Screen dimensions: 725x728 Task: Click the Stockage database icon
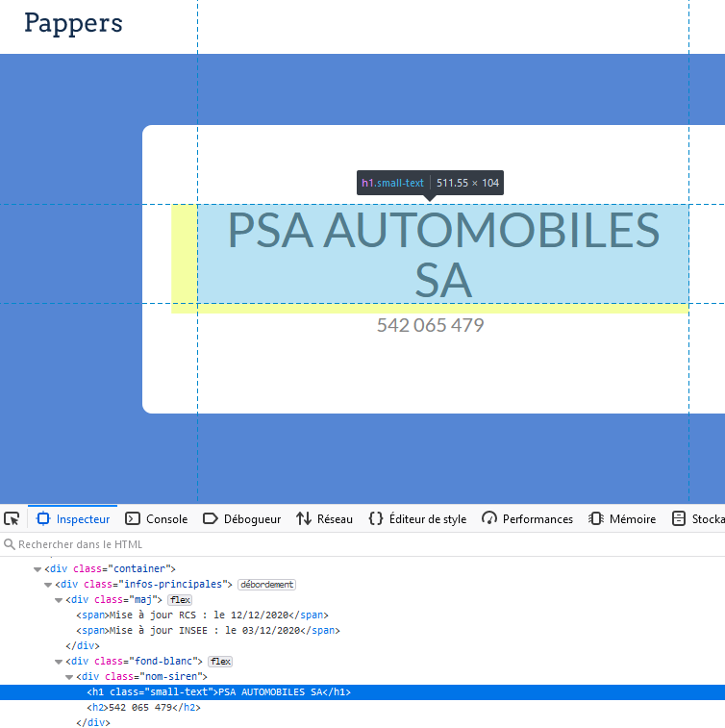(679, 518)
